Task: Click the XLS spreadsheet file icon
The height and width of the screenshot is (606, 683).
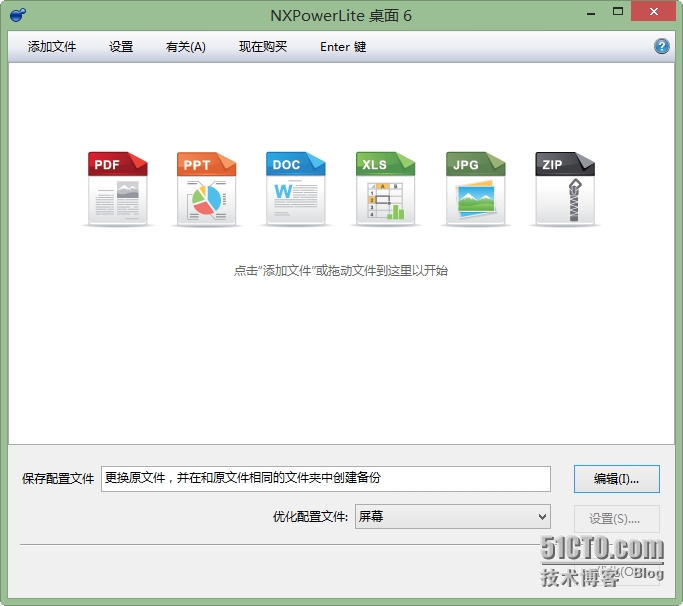Action: click(385, 188)
